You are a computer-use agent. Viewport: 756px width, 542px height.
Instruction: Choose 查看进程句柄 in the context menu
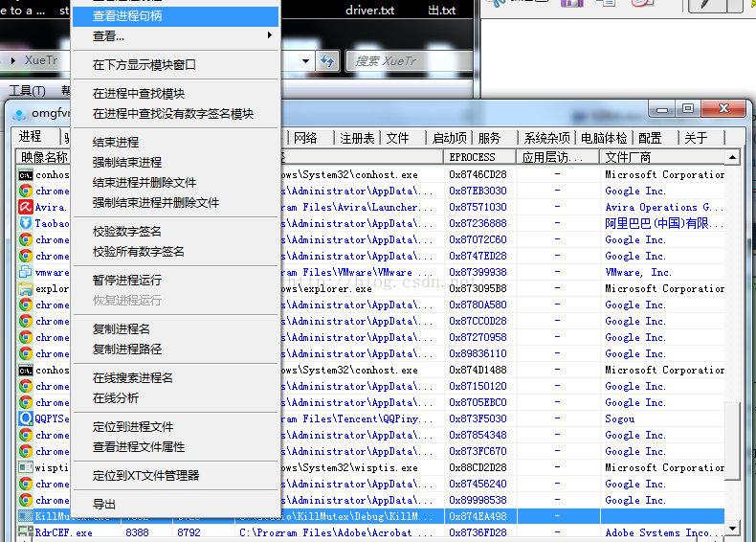tap(175, 16)
